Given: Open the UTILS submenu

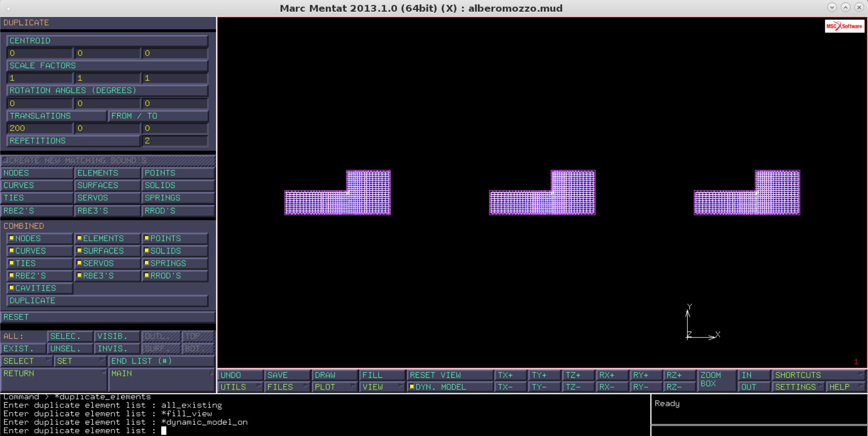Looking at the screenshot, I should click(240, 387).
